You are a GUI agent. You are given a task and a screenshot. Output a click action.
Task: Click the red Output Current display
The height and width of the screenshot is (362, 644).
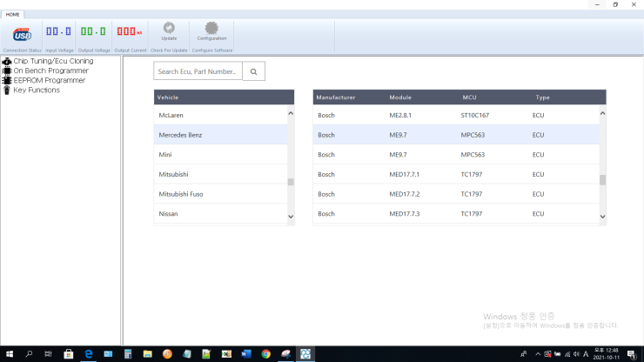[130, 30]
